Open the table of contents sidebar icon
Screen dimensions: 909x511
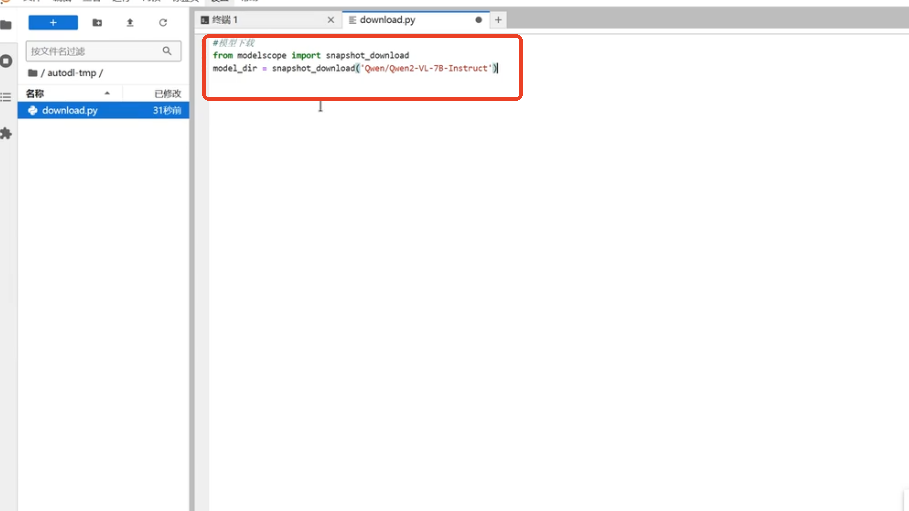point(6,97)
